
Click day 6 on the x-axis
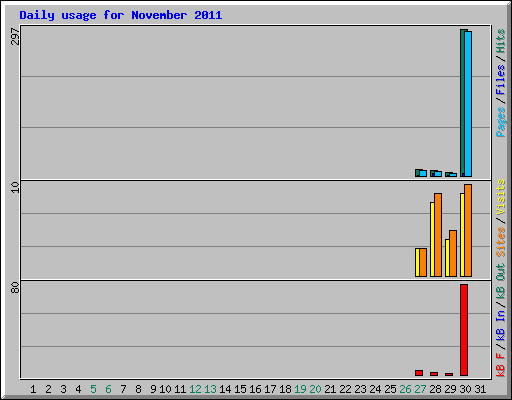[108, 389]
